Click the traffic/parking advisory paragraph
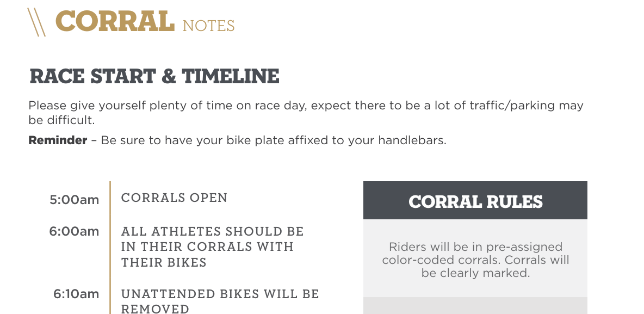The height and width of the screenshot is (314, 644). click(x=306, y=113)
